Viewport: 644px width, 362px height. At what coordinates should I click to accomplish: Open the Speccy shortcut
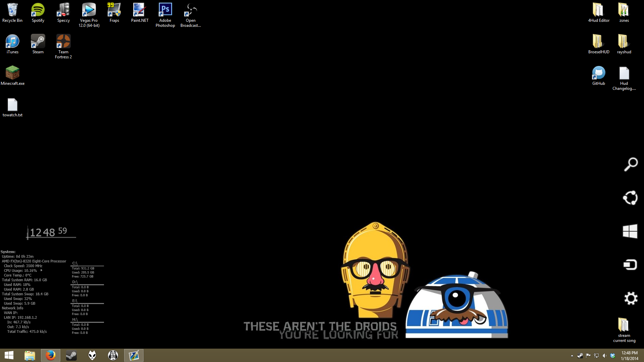coord(63,13)
